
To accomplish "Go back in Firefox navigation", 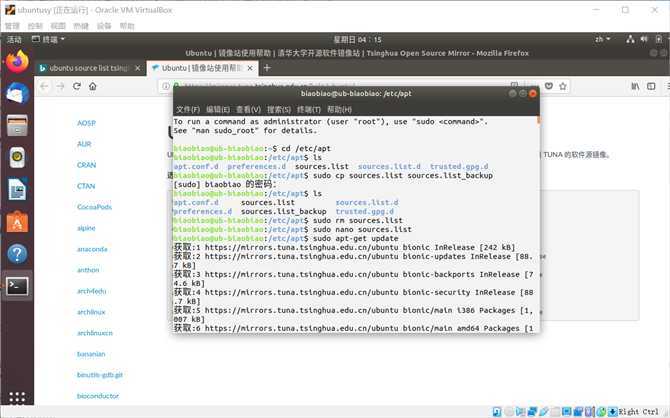I will [44, 86].
